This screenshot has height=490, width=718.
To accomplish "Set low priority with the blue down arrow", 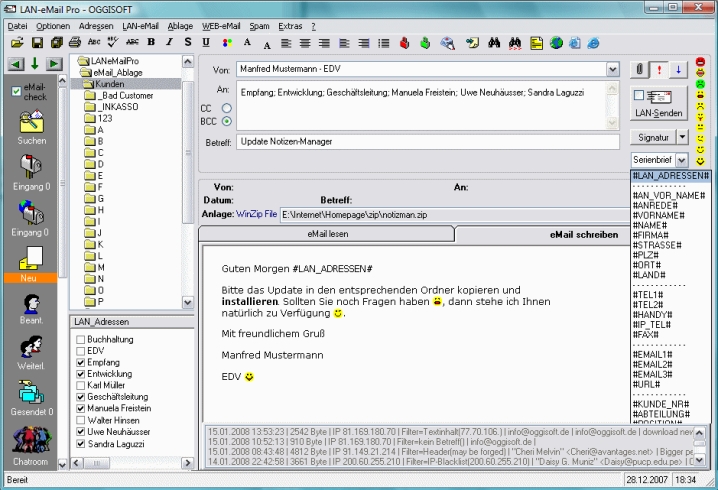I will point(679,69).
